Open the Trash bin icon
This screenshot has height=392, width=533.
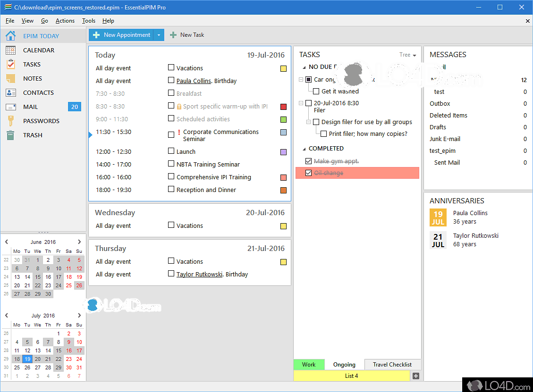pos(10,135)
